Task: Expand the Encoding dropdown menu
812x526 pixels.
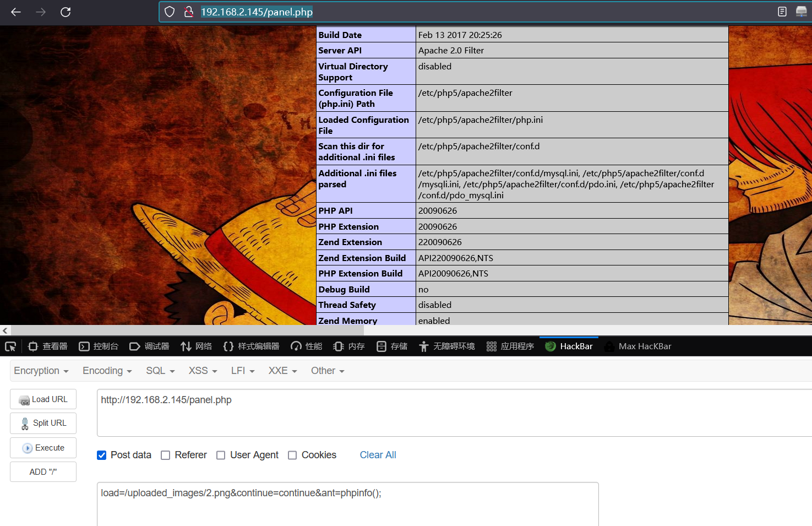Action: 107,371
